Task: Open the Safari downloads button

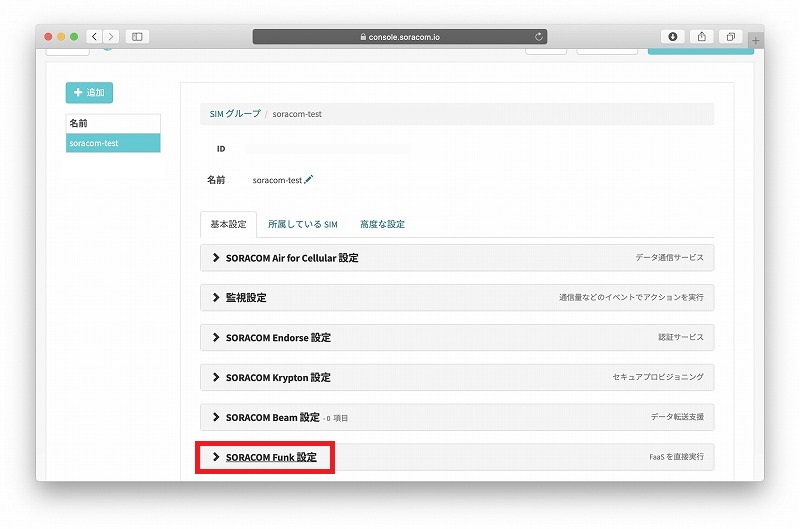Action: 673,36
